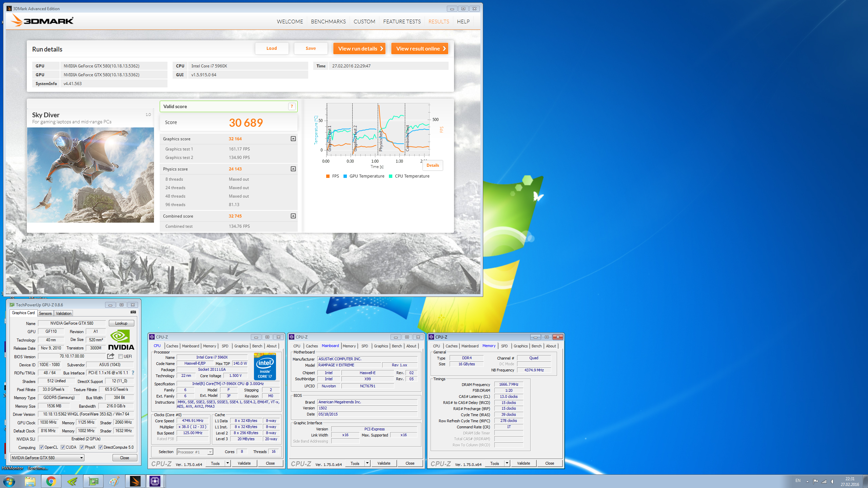Open Tools dropdown arrow in CPU-Z CPU window
The width and height of the screenshot is (868, 488).
228,463
